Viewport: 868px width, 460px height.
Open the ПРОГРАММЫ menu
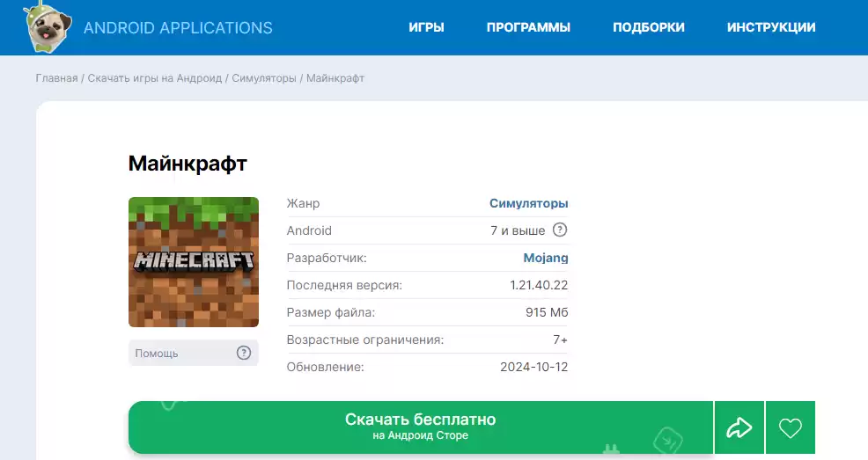pos(528,27)
